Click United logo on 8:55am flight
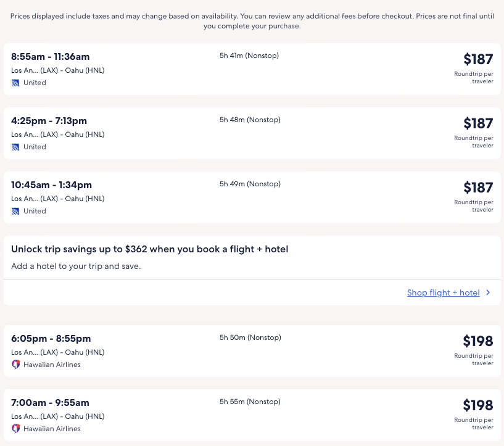This screenshot has height=446, width=504. coord(15,83)
